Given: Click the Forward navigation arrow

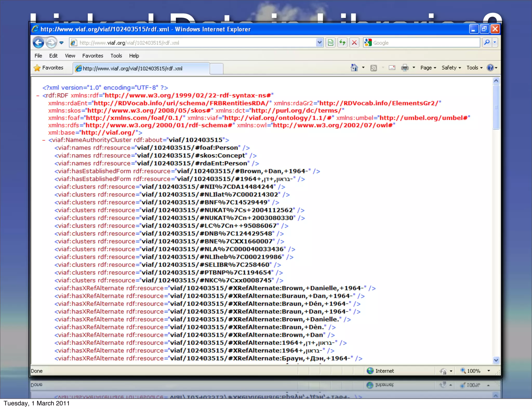Looking at the screenshot, I should coord(51,43).
